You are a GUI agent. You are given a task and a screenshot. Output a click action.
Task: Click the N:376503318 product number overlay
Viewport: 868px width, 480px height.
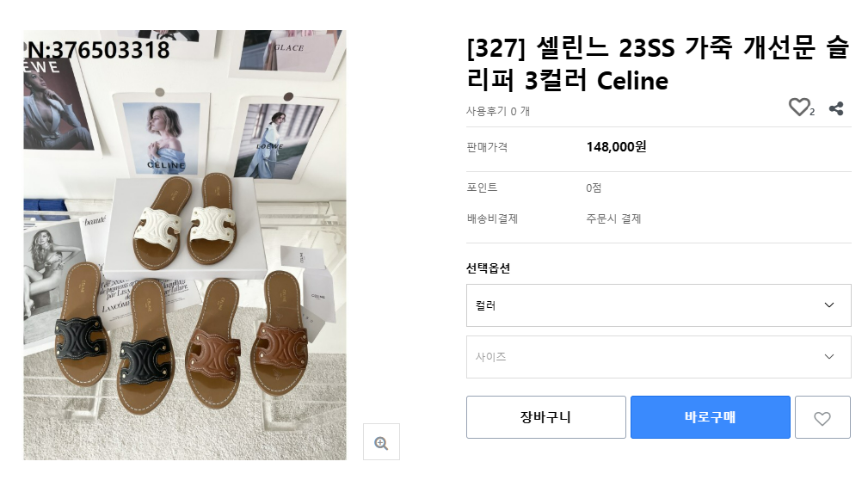click(98, 51)
